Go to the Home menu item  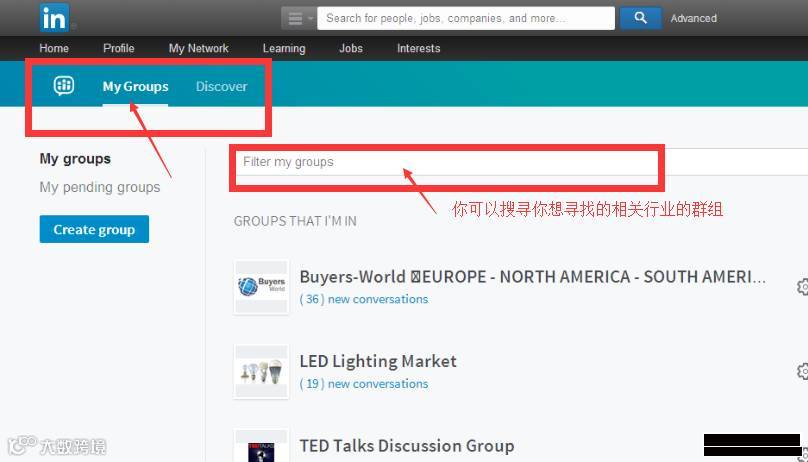click(x=54, y=48)
